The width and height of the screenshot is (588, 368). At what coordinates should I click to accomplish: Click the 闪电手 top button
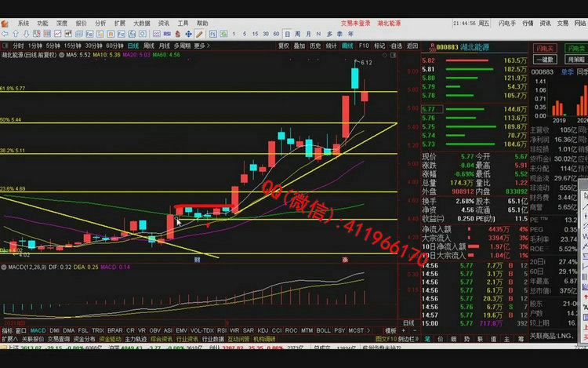507,24
